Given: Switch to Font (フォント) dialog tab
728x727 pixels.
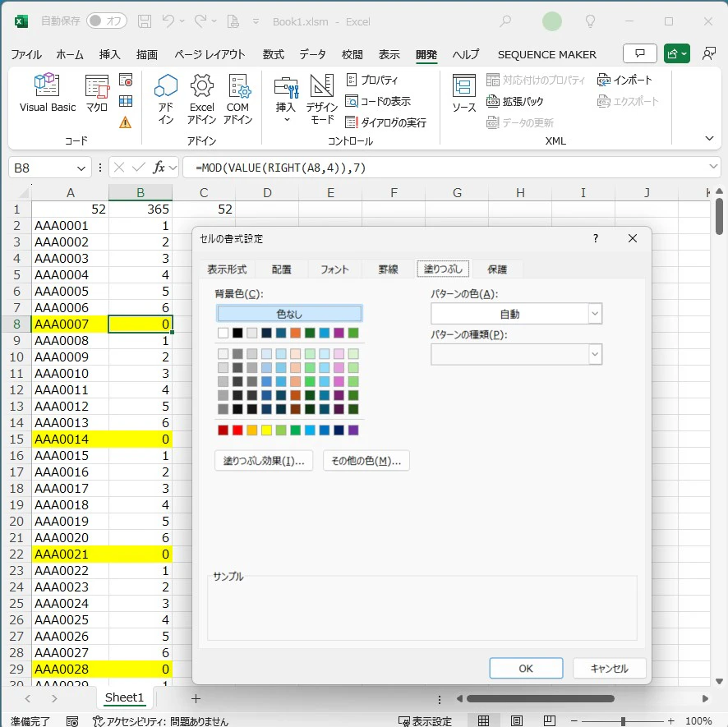Looking at the screenshot, I should pos(334,269).
